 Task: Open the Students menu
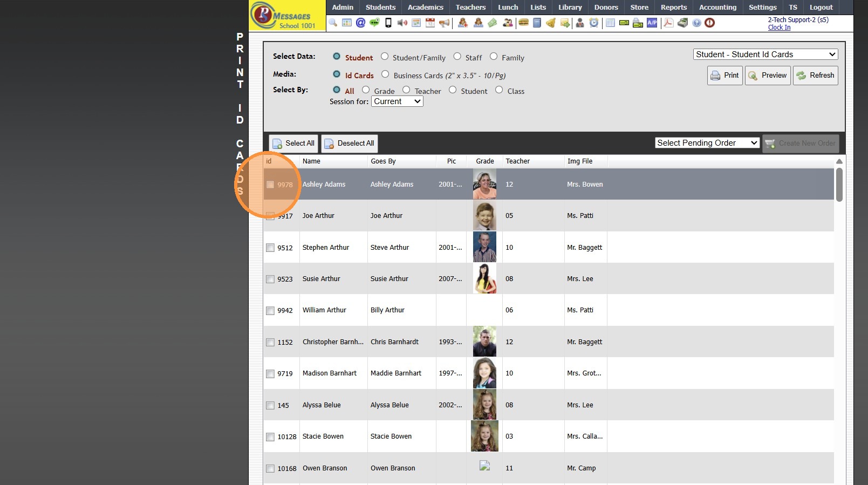[x=380, y=7]
